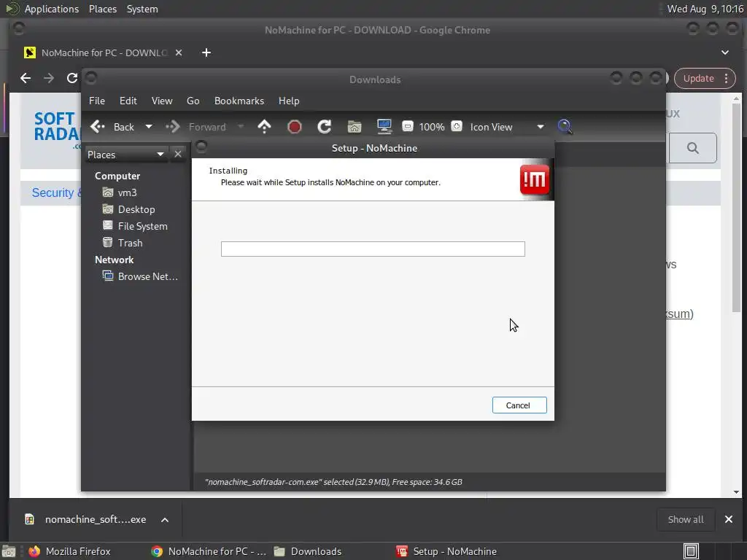Reset zoom using 100% label
The image size is (747, 560).
(x=432, y=127)
